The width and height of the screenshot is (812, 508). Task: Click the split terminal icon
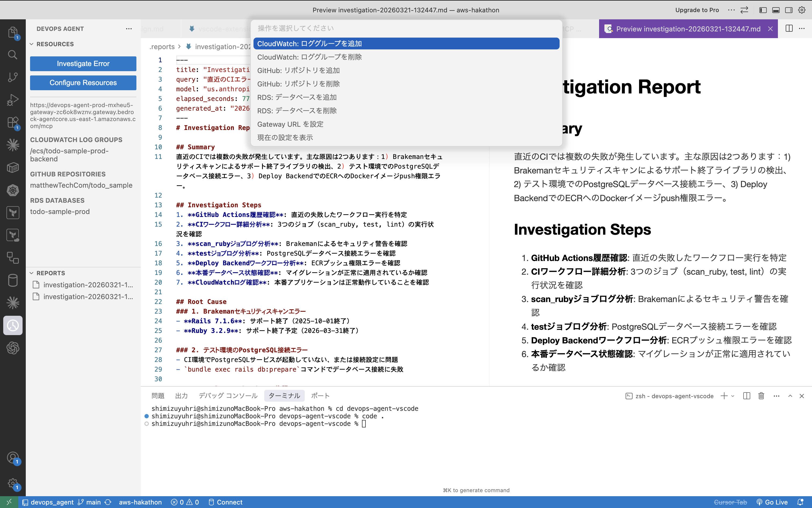[x=746, y=396]
